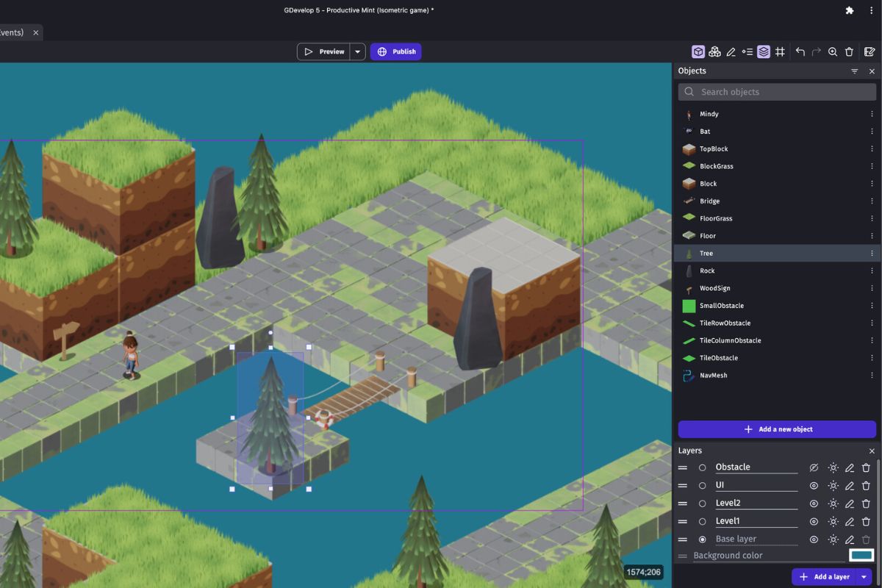Click the Publish button
This screenshot has height=588, width=882.
(x=396, y=51)
